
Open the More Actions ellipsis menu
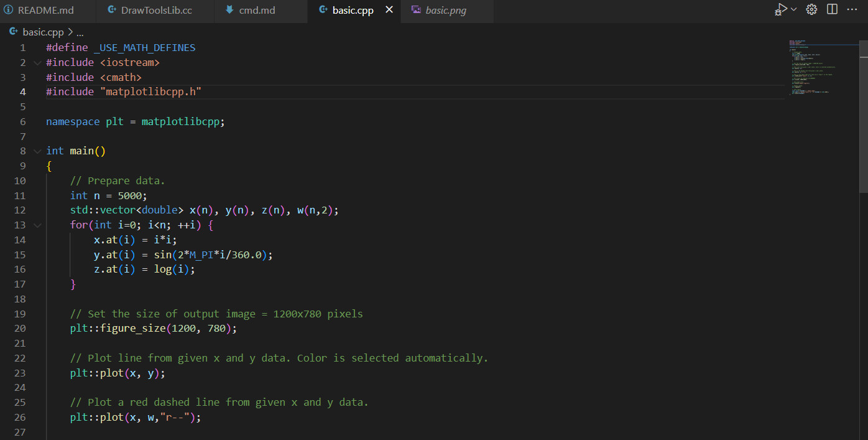coord(853,9)
